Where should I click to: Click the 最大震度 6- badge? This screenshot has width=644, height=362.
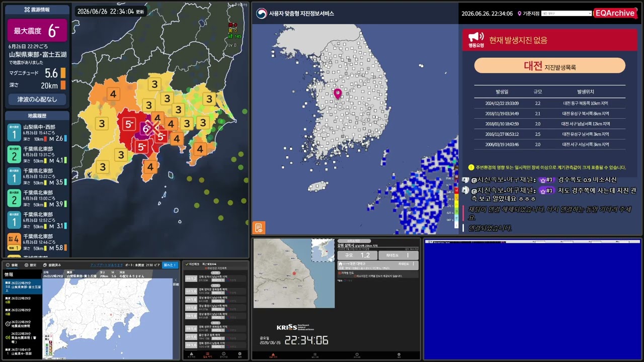[x=38, y=31]
